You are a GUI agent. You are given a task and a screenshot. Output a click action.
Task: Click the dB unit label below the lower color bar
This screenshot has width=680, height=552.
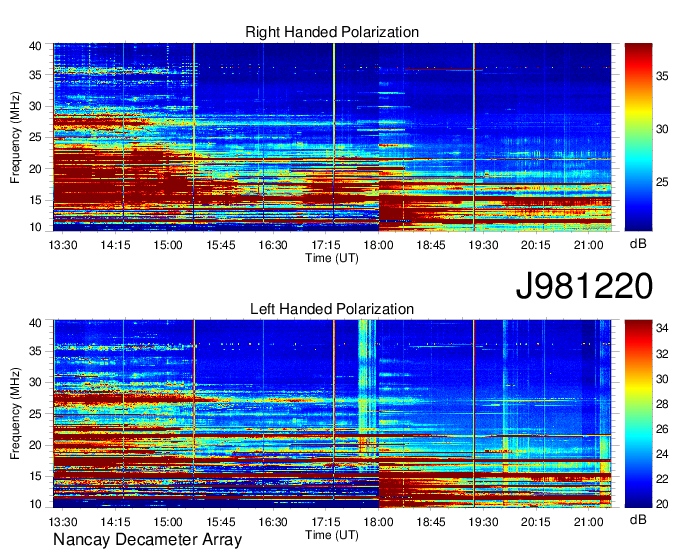(638, 520)
